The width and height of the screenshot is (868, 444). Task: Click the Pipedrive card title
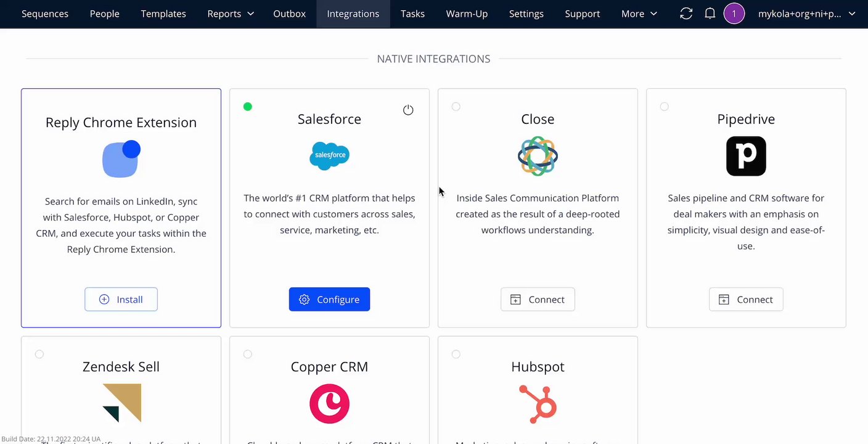coord(746,119)
